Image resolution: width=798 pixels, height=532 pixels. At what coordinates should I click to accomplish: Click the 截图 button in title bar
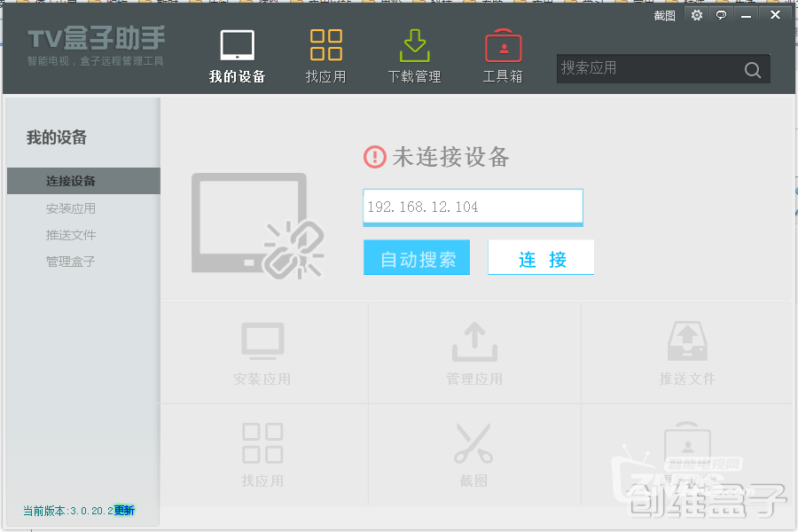(664, 16)
